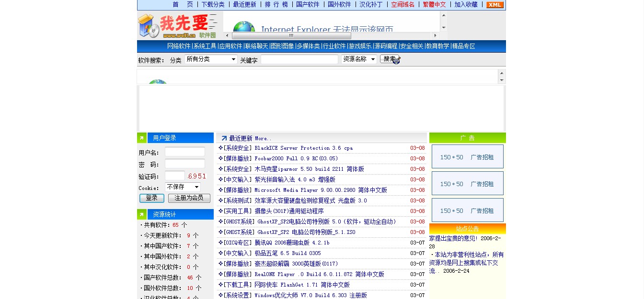
Task: Open 木马克星iparmor 5.50 build 2211 entry
Action: click(x=309, y=169)
